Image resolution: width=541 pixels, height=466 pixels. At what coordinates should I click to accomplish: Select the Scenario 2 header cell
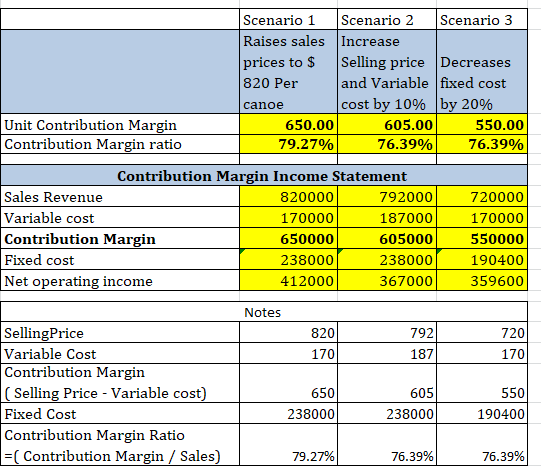(387, 20)
